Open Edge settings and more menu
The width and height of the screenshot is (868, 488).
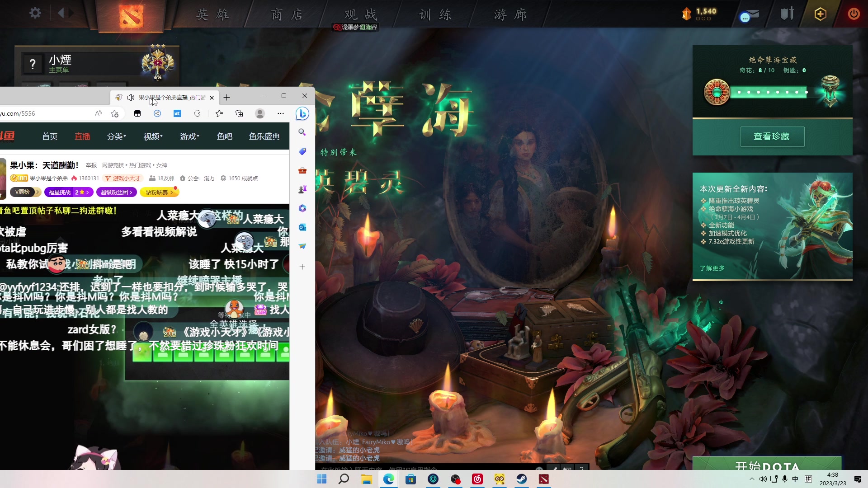click(281, 113)
